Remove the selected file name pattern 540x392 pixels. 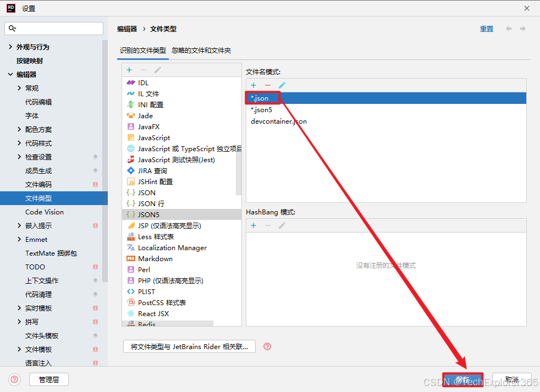pos(268,85)
